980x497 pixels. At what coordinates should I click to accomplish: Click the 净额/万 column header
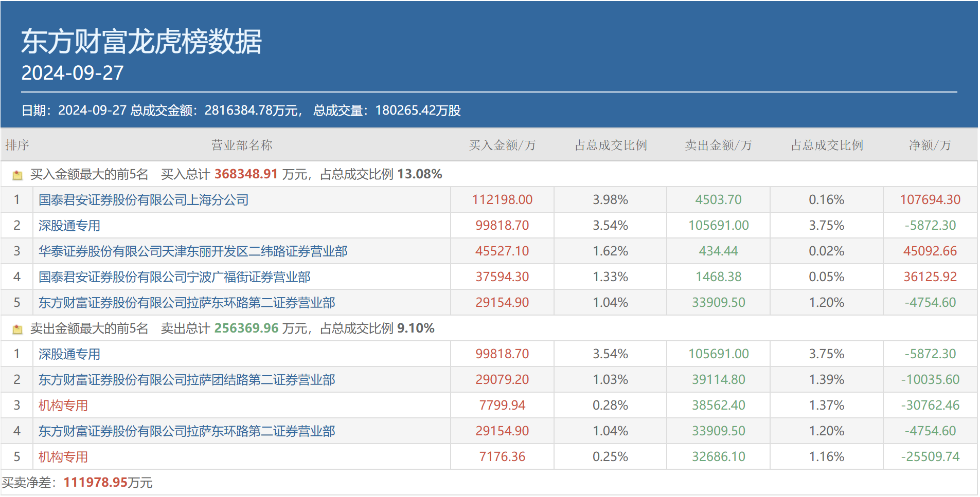point(930,145)
